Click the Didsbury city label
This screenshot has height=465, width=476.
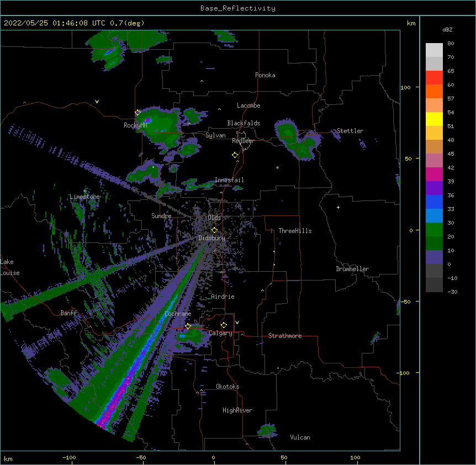tap(211, 238)
